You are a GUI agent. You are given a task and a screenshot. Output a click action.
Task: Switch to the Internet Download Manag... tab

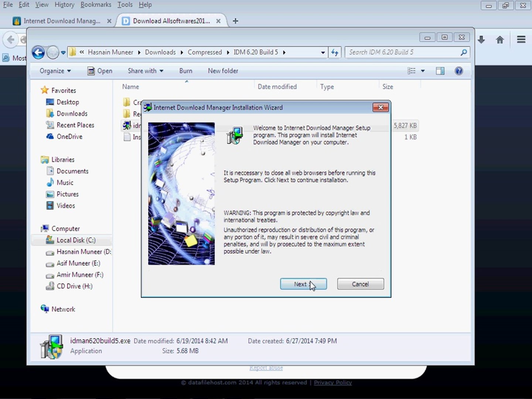(x=62, y=21)
